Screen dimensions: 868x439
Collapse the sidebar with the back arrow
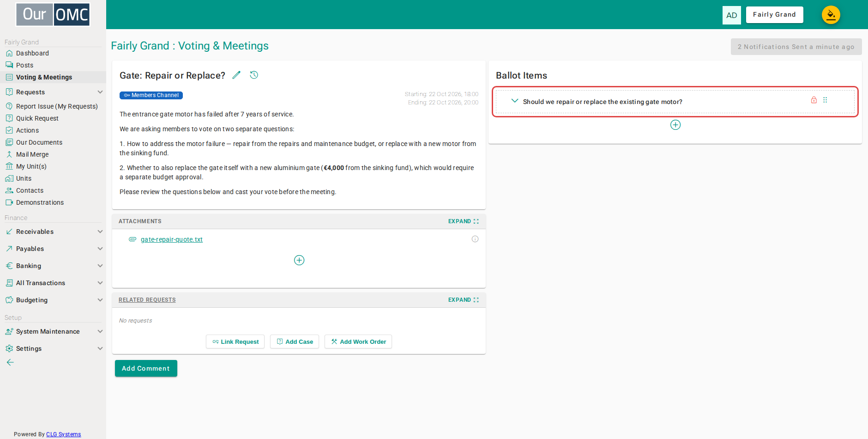coord(10,362)
